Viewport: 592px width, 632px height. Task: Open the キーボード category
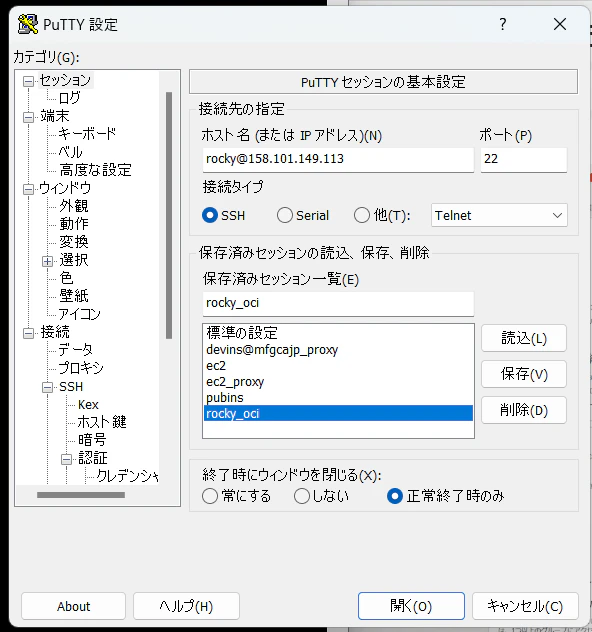click(x=87, y=133)
